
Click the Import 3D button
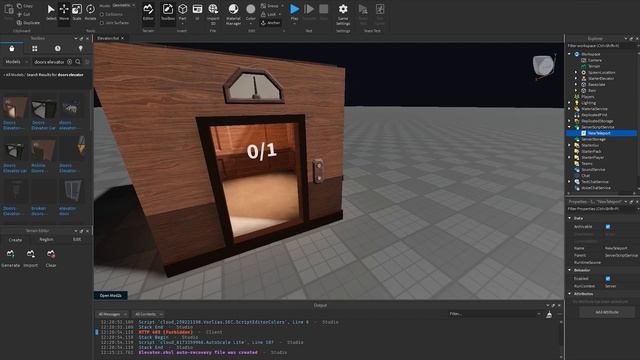pos(213,14)
